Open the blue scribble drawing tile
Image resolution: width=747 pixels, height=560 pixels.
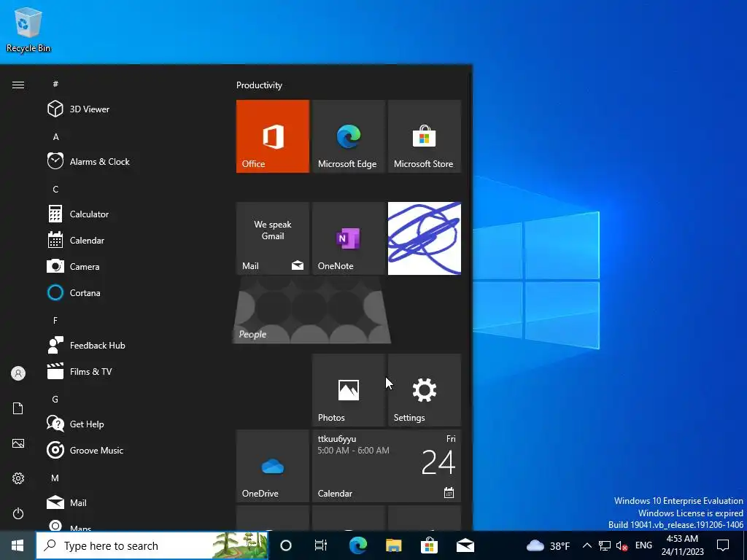tap(425, 238)
